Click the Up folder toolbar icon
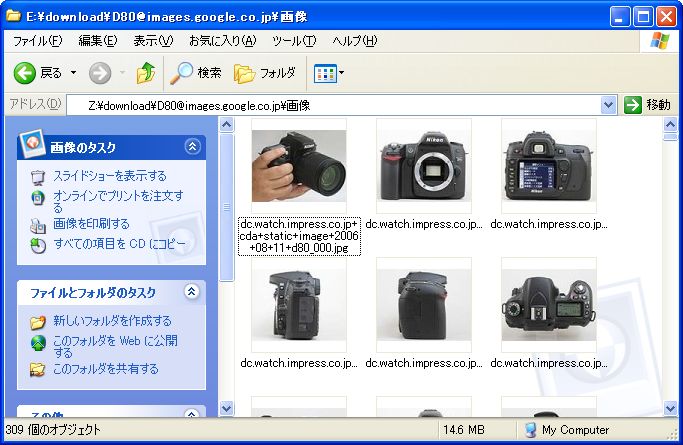 [145, 73]
